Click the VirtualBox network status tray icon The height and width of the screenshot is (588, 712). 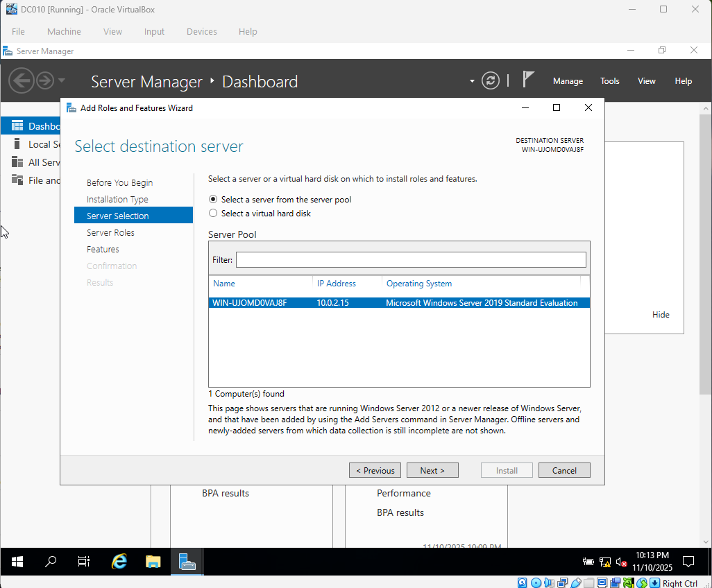[x=629, y=582]
